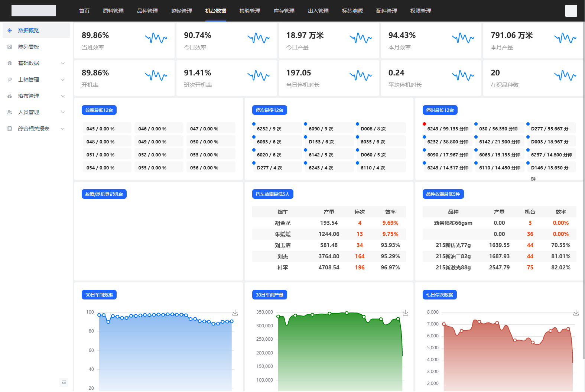Image resolution: width=585 pixels, height=392 pixels.
Task: Go to 首页 in the top navigation
Action: coord(84,11)
